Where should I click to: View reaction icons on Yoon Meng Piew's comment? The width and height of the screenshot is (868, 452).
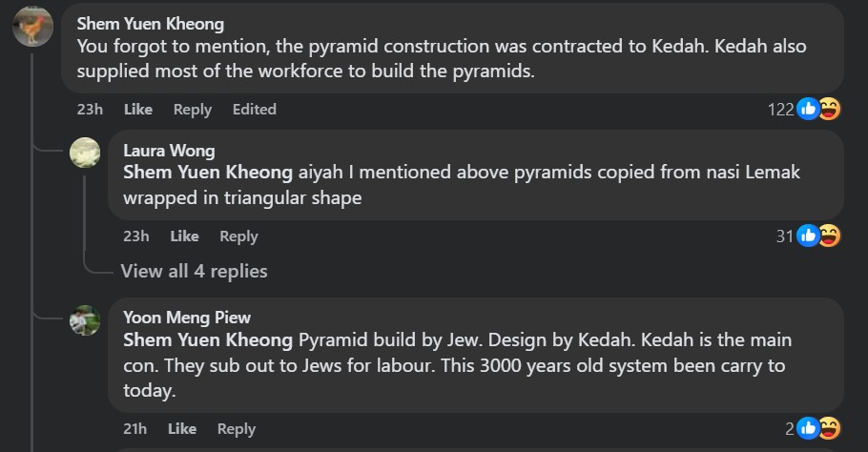[x=818, y=428]
